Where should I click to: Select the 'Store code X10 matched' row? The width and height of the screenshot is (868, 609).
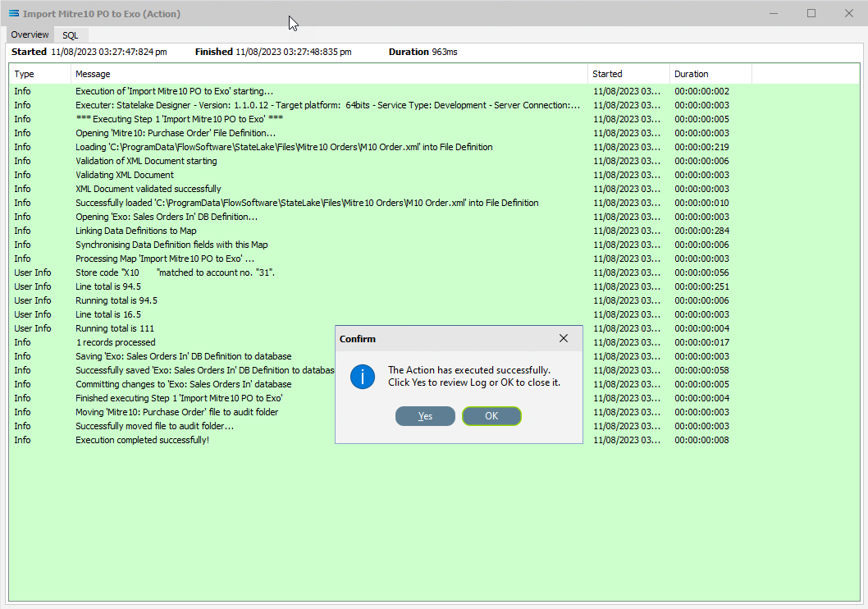click(x=434, y=272)
